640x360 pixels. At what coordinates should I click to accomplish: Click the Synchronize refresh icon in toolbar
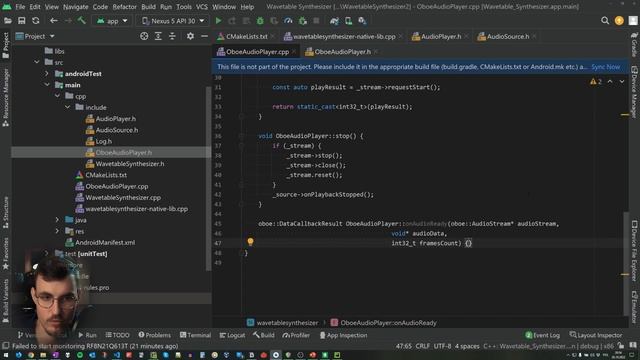[36, 20]
